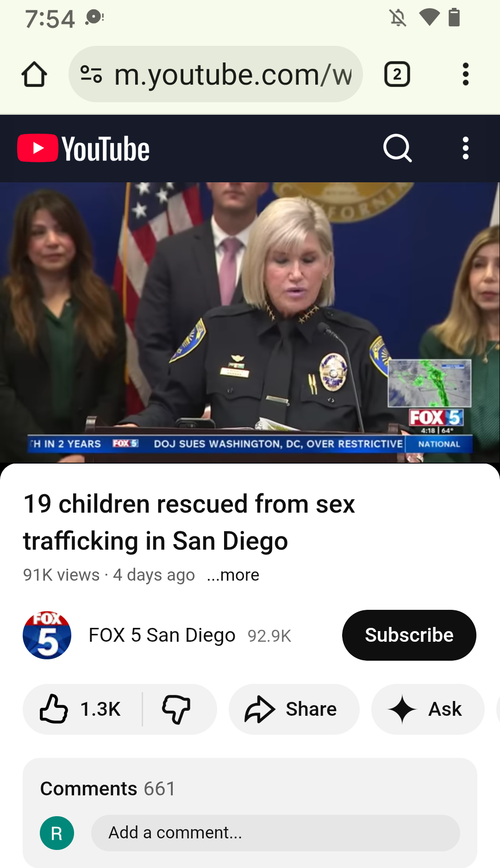Open YouTube's three-dot options menu
The image size is (500, 868).
[x=466, y=149]
